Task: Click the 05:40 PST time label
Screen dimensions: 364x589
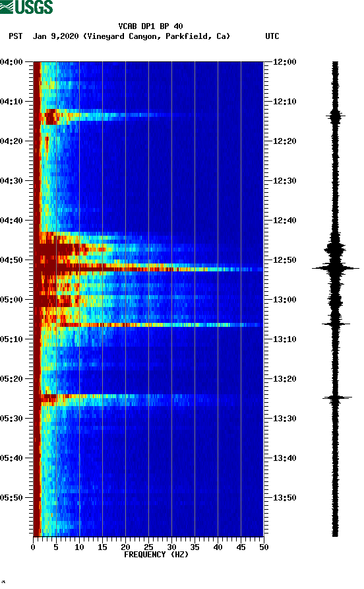Action: pos(12,458)
